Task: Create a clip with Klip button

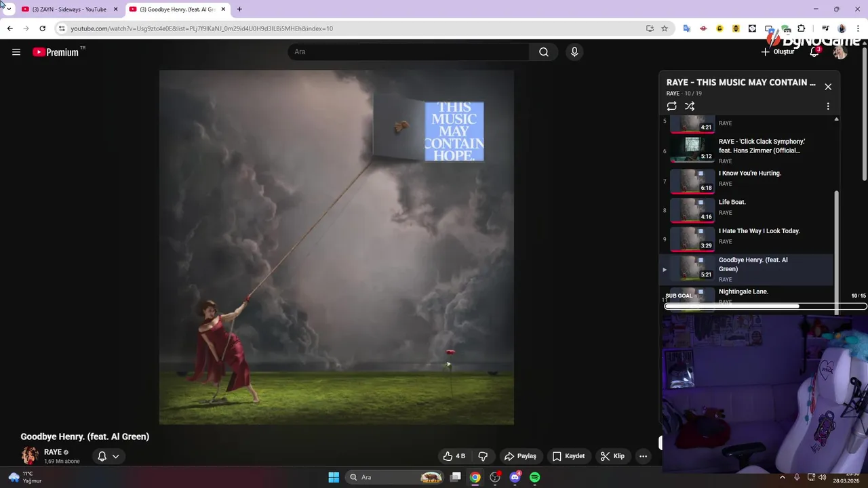Action: pyautogui.click(x=612, y=456)
